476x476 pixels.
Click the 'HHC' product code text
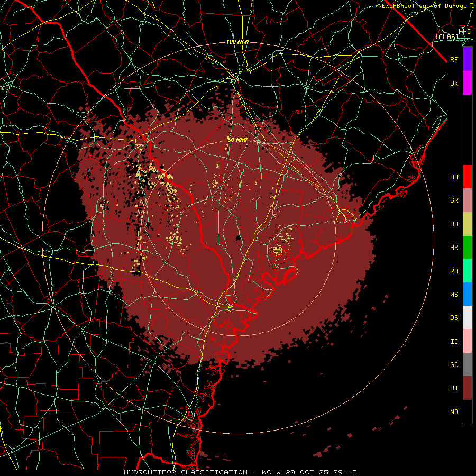pos(464,32)
